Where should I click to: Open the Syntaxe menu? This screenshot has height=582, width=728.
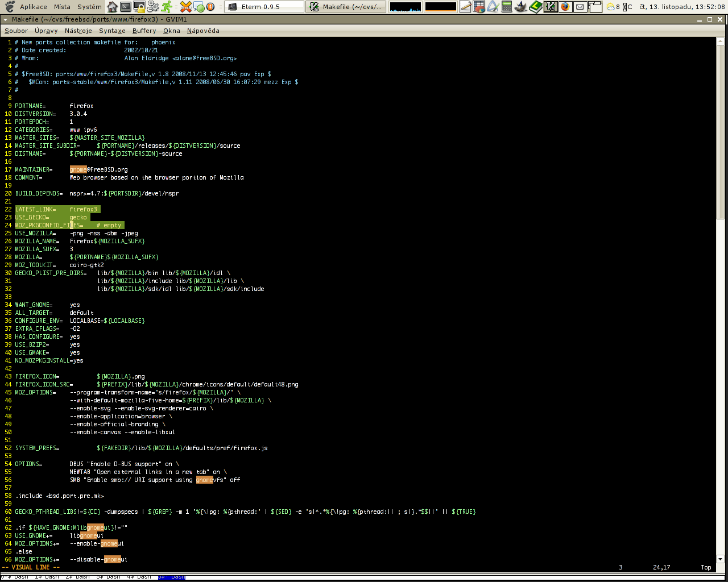[x=112, y=31]
